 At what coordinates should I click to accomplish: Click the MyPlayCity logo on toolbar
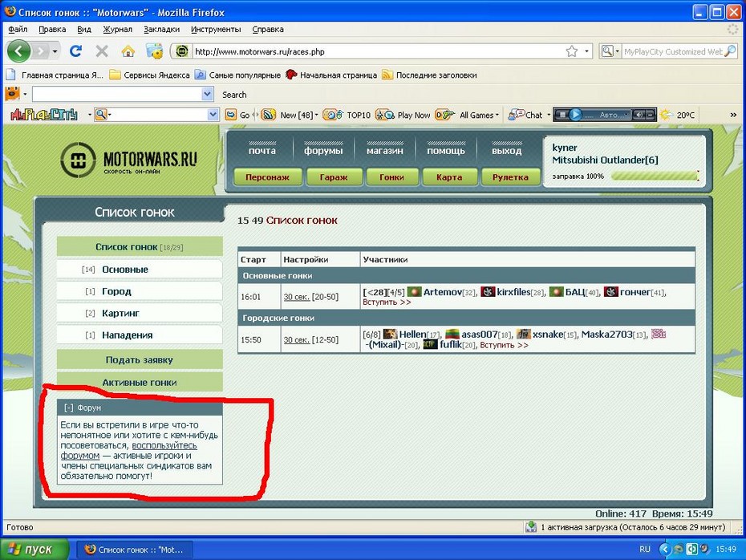(44, 115)
